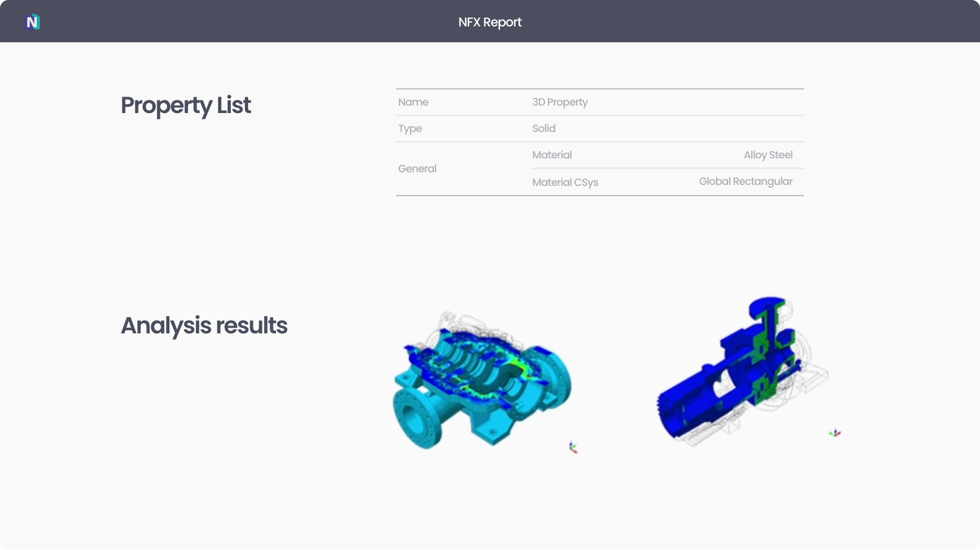
Task: Click the Solid value cell
Action: [544, 128]
